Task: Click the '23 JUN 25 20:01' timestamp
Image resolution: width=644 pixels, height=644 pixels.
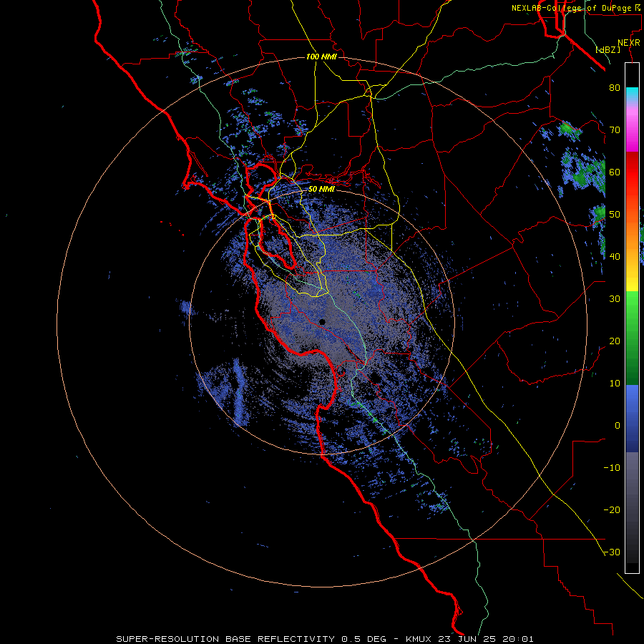Action: (x=487, y=639)
